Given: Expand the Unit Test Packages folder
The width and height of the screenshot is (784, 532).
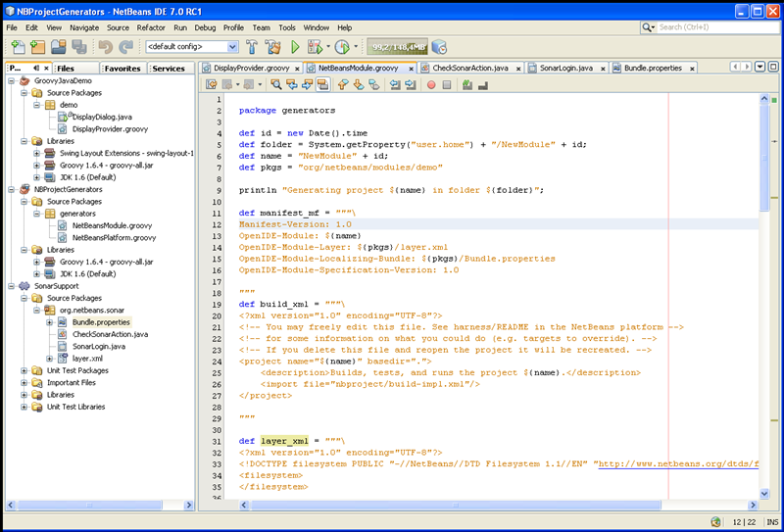Looking at the screenshot, I should click(24, 371).
